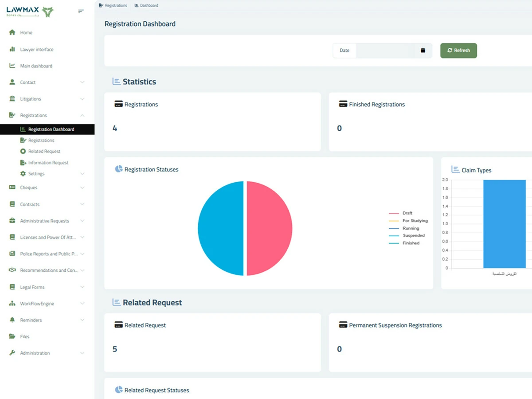Click the Files folder icon
Image resolution: width=532 pixels, height=399 pixels.
12,336
